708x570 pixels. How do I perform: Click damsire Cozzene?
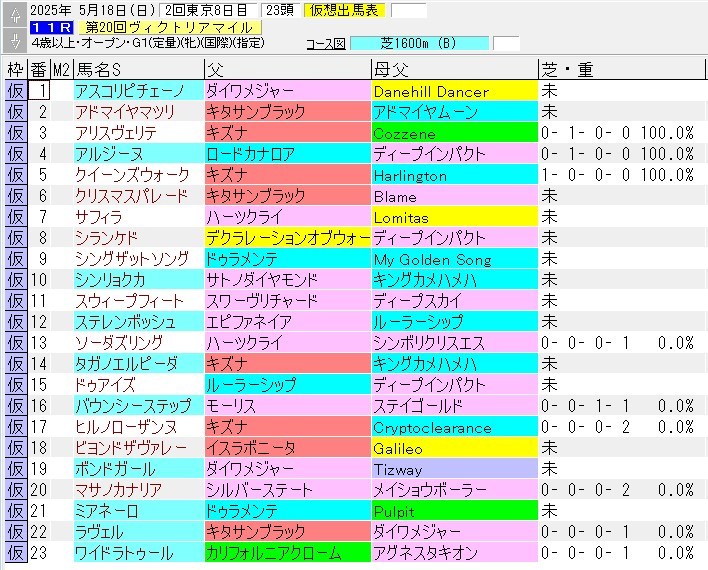pyautogui.click(x=455, y=133)
